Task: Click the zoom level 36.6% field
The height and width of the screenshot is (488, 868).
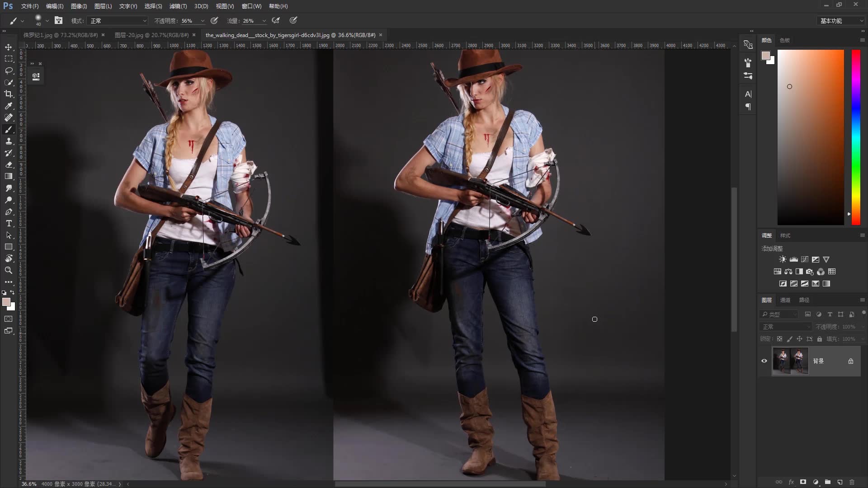Action: point(29,484)
